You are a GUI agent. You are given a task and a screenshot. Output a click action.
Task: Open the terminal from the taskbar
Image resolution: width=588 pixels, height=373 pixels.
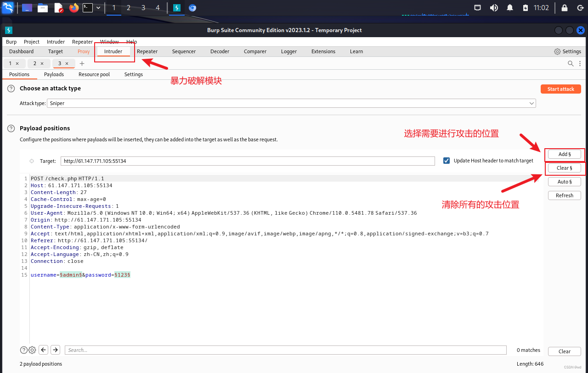click(87, 7)
